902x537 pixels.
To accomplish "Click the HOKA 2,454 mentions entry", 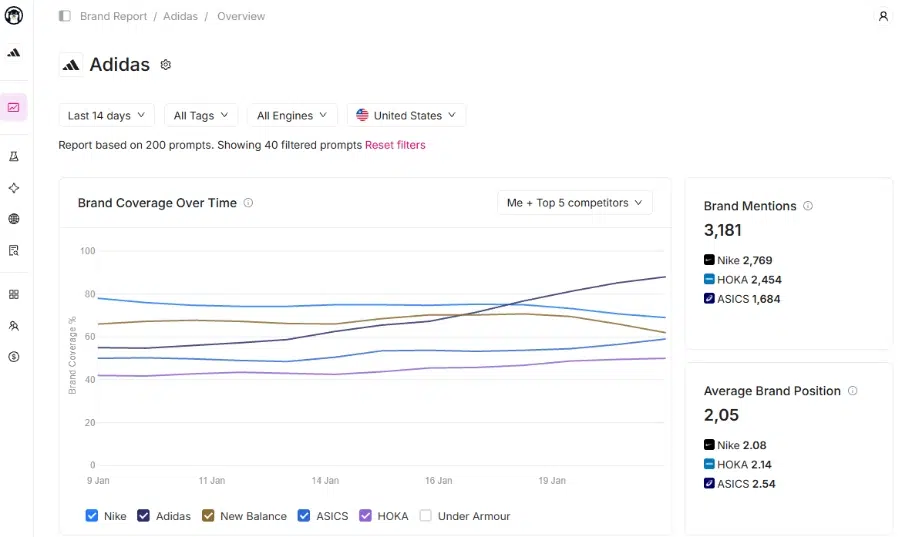I will pos(743,280).
